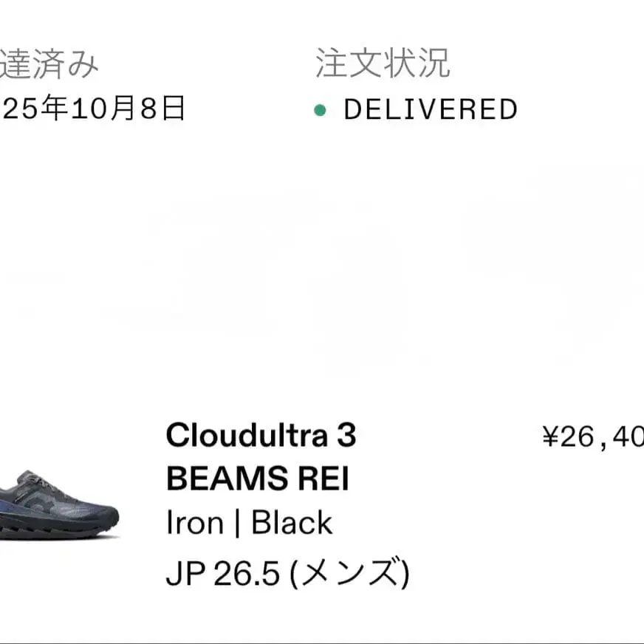
Task: Click the Iron colorway text
Action: click(195, 524)
